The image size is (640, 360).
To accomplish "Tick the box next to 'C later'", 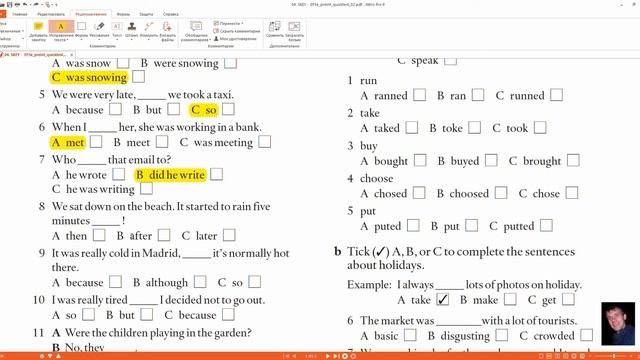I will tap(229, 235).
